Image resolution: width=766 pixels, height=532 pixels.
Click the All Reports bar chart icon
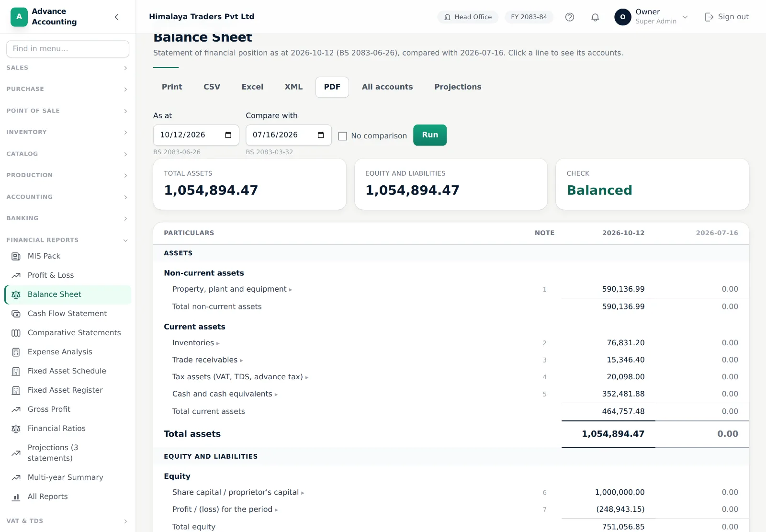16,497
